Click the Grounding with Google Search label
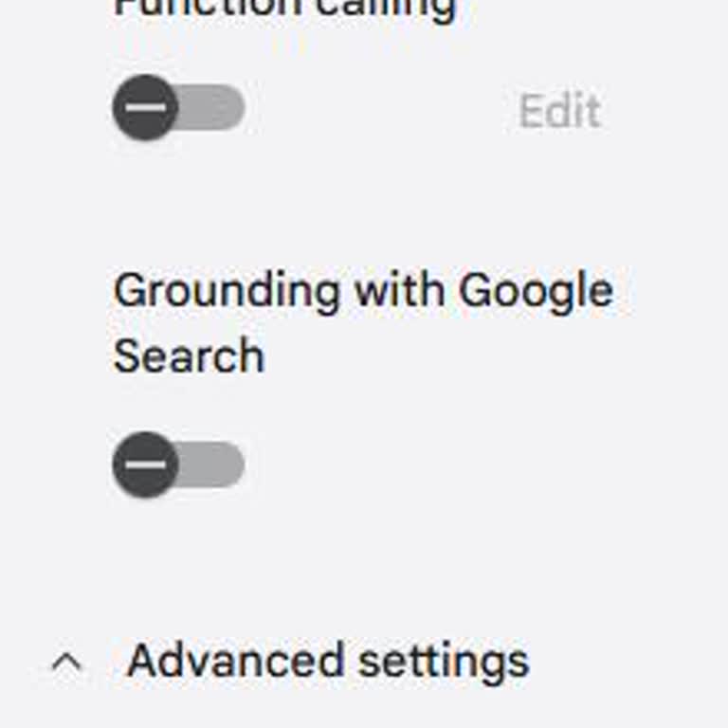 pyautogui.click(x=362, y=290)
